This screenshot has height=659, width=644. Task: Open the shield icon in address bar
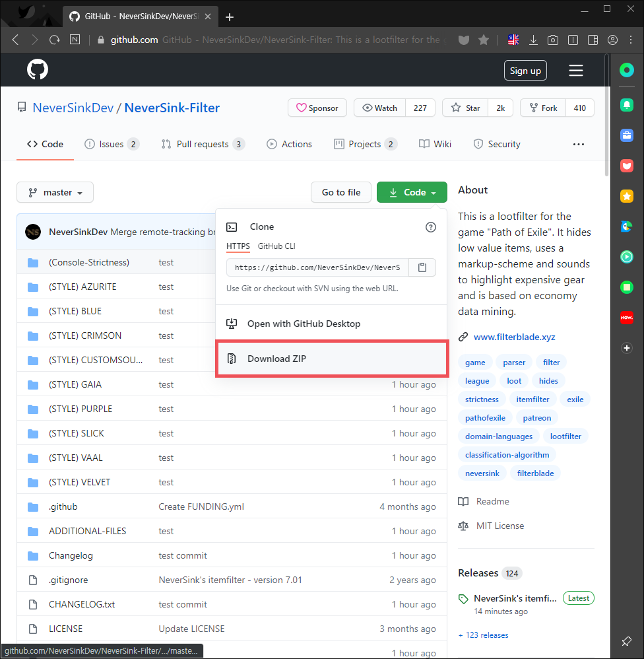[463, 40]
